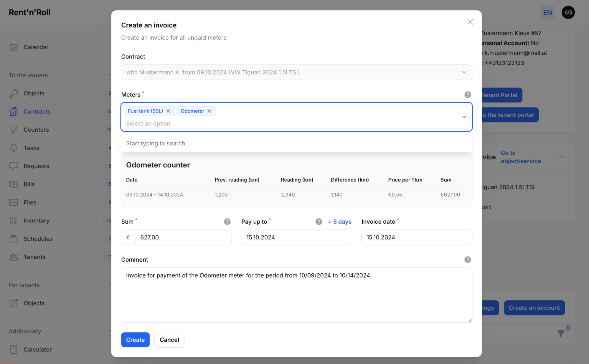Click the help icon beside Meters

coord(468,94)
